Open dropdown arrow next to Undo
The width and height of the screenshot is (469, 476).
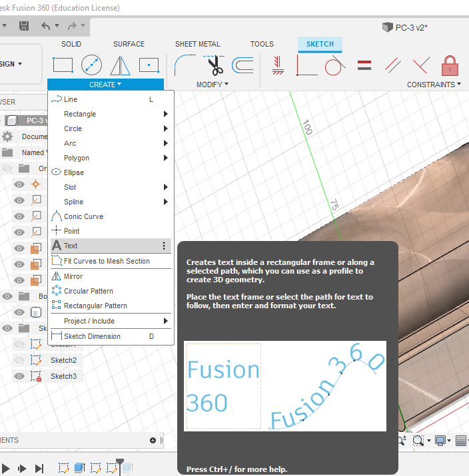pyautogui.click(x=57, y=26)
